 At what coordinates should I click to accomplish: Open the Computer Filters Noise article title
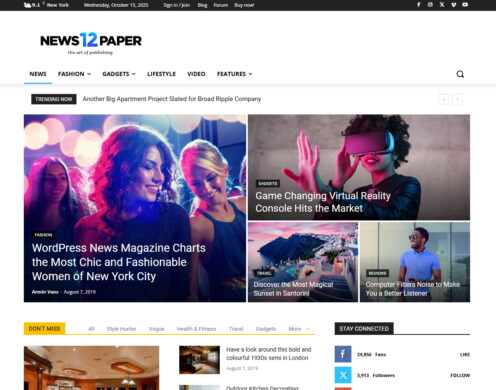click(413, 289)
